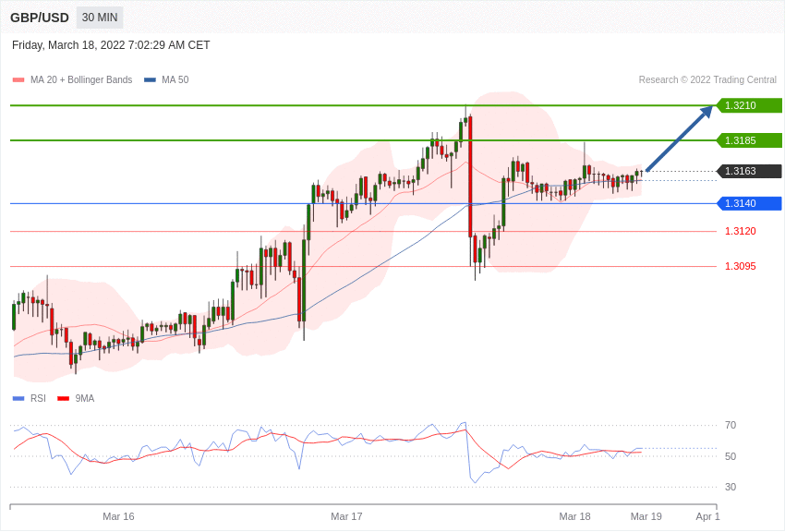Click the 9MA legend label
This screenshot has height=532, width=785.
point(85,398)
